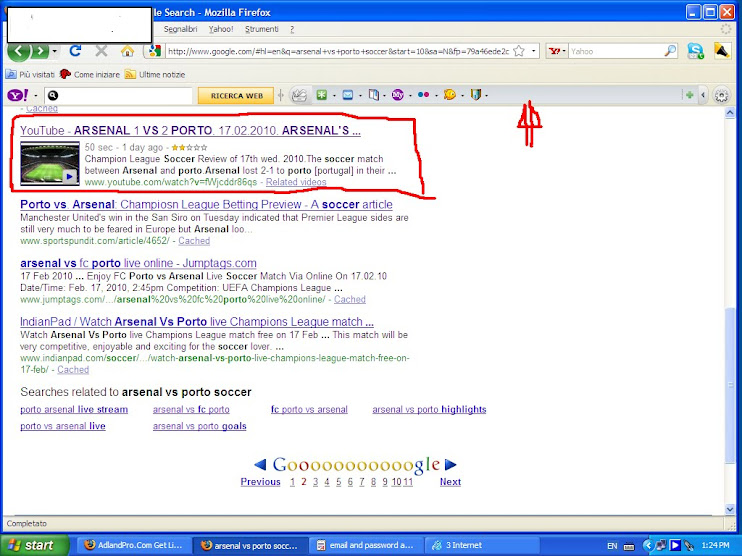
Task: Click the yellow smiley Yahoo toolbar icon
Action: click(450, 95)
